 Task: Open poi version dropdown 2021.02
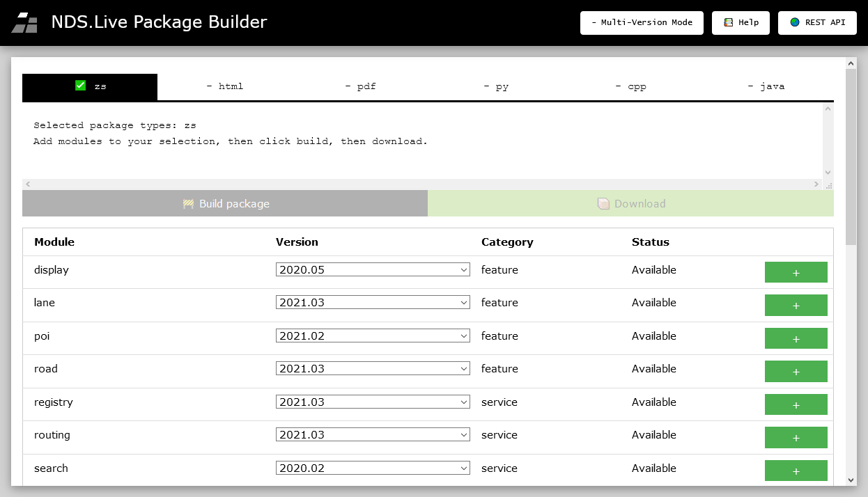coord(373,336)
